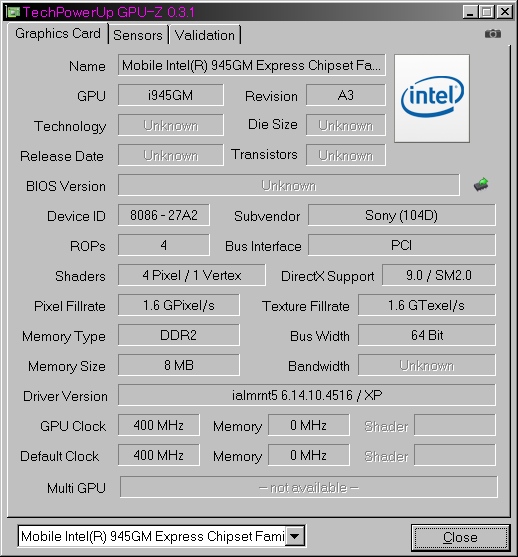Click the Driver Version field ialmrnt5
This screenshot has width=518, height=557.
pos(307,395)
